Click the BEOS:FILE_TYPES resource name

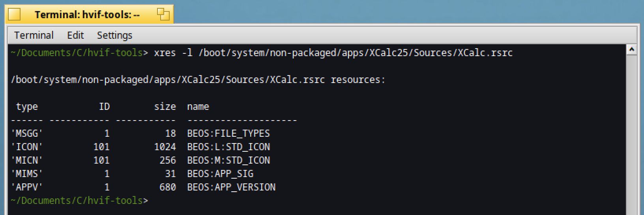[228, 134]
